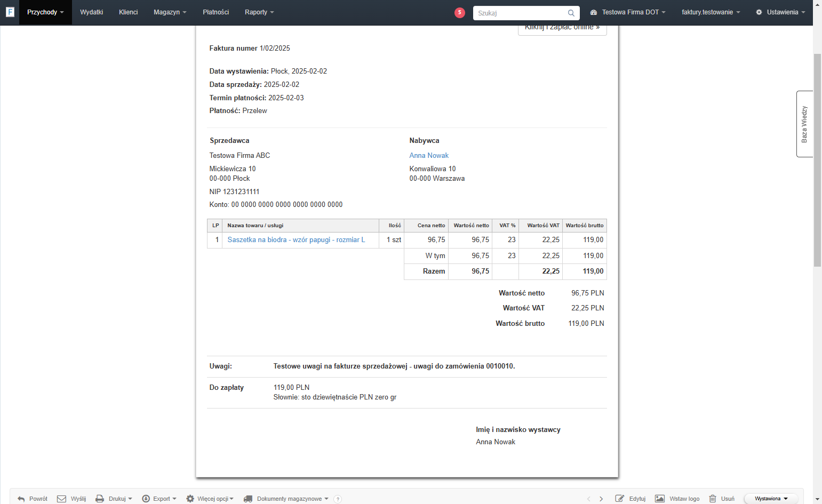Click the Edytuj pencil icon

coord(620,499)
